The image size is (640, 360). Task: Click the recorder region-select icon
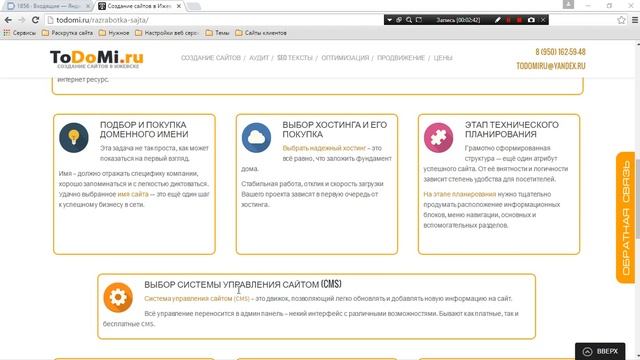coord(419,20)
